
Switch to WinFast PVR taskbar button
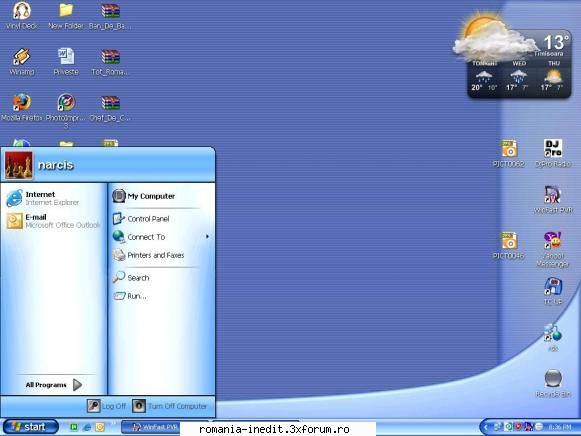coord(150,427)
